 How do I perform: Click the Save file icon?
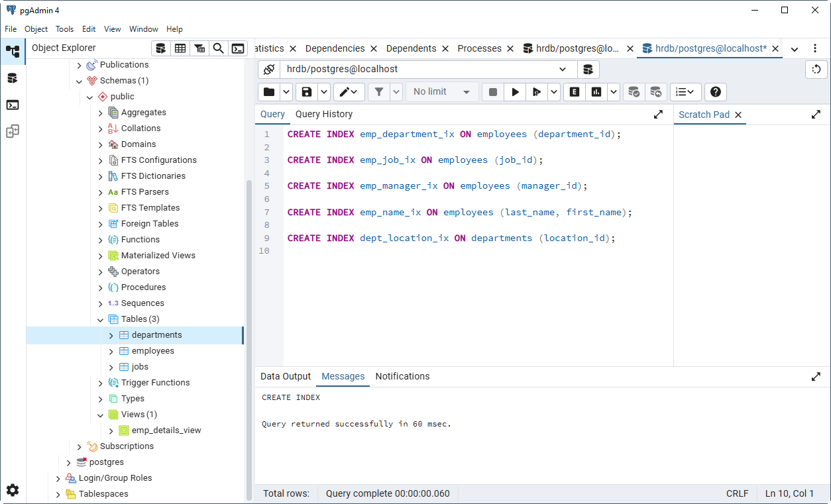coord(307,92)
